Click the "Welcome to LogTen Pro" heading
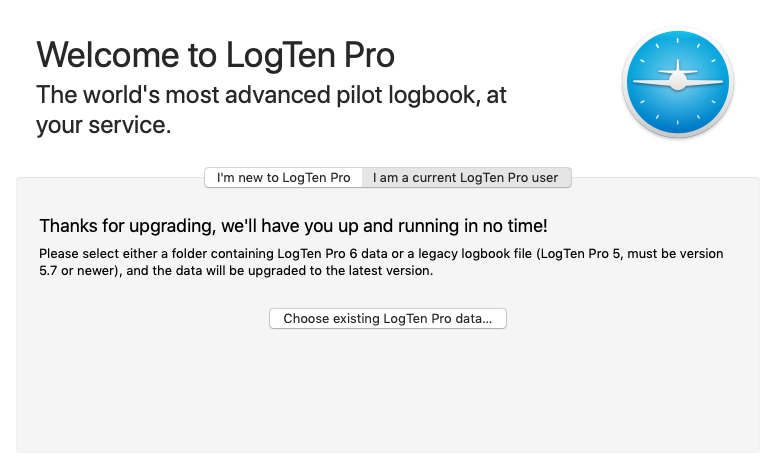 pyautogui.click(x=215, y=54)
